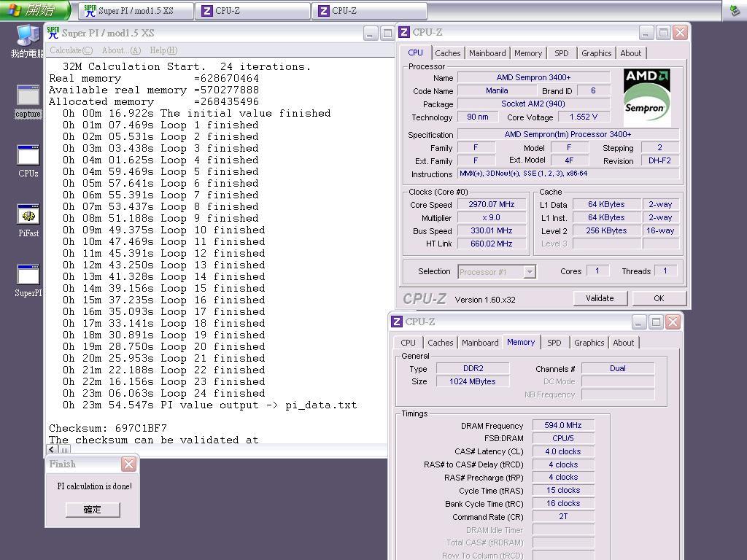Expand the Processor #1 selection dropdown
This screenshot has height=560, width=747.
[x=530, y=272]
